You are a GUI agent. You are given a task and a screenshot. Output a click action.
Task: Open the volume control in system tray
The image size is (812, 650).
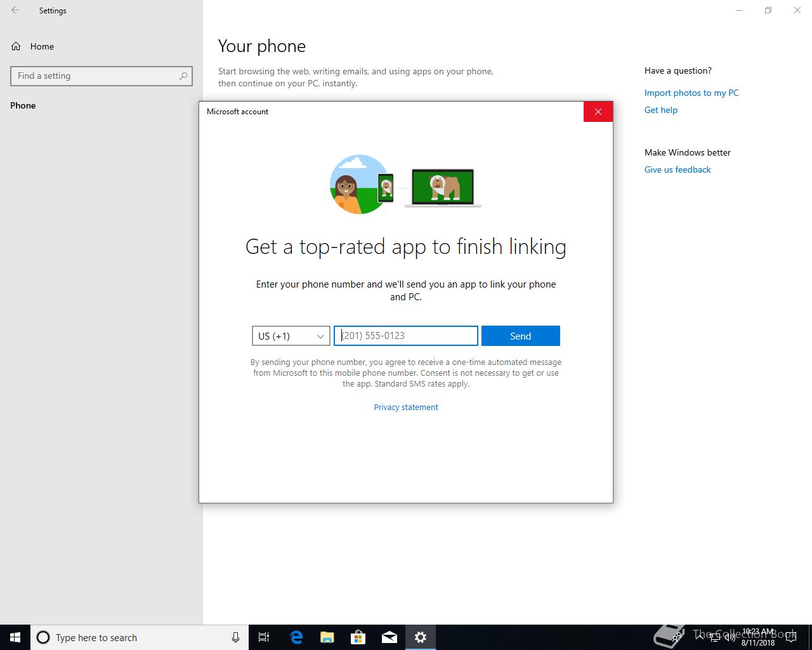pyautogui.click(x=730, y=637)
